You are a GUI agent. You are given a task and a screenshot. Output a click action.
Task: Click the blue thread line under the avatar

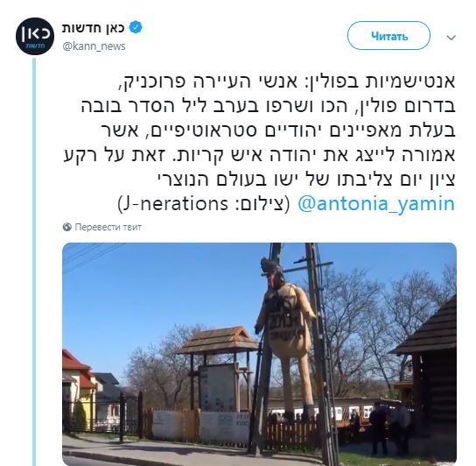(x=34, y=261)
